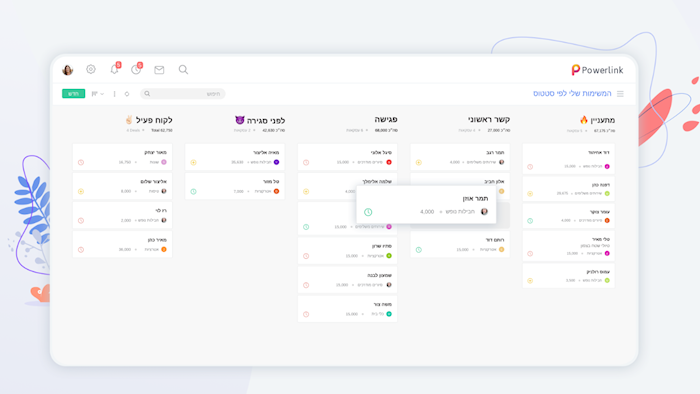Click the magenta dot on the דוד אחיטוב card
The image size is (700, 394).
tap(607, 166)
